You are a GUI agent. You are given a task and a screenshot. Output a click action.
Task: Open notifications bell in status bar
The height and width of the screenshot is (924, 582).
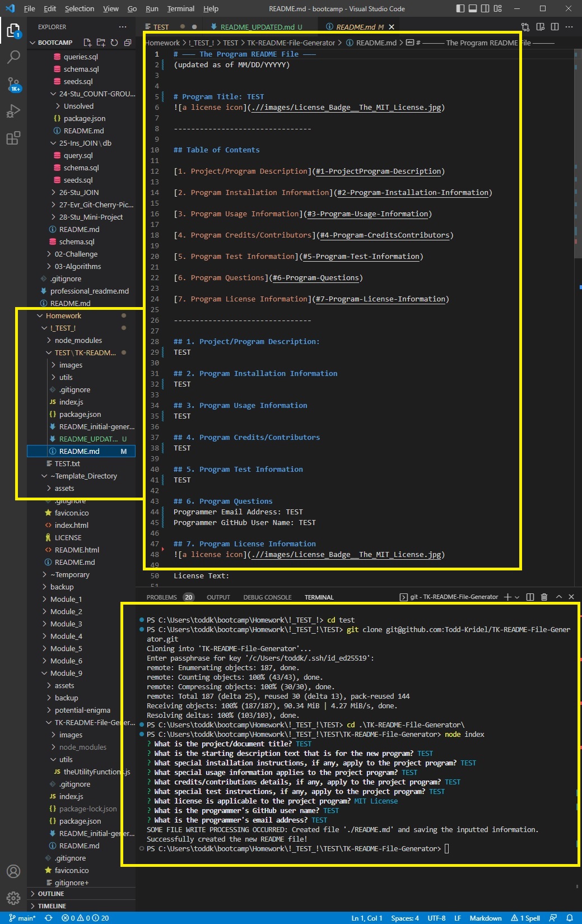(x=570, y=918)
